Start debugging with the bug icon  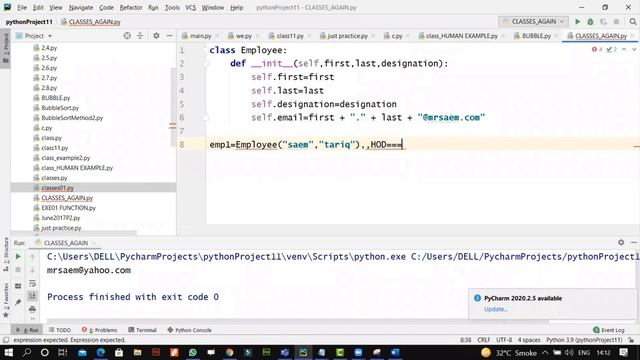(590, 22)
